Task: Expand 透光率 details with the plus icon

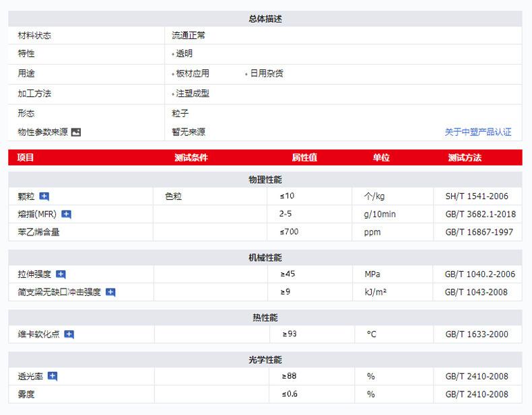Action: coord(53,377)
